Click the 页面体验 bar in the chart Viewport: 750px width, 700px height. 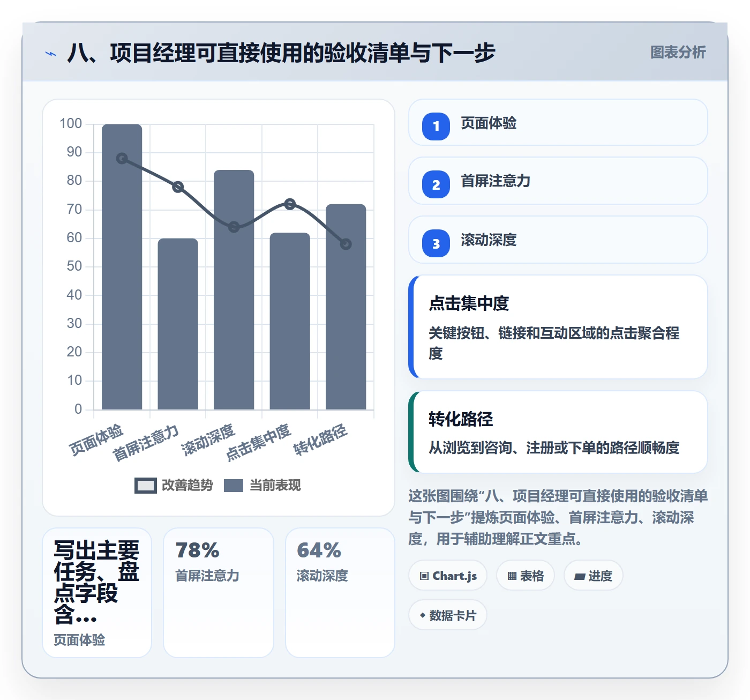pos(122,267)
